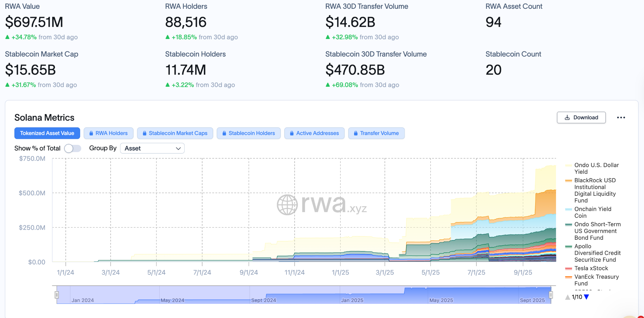Click the download icon in Download button
This screenshot has width=644, height=318.
pyautogui.click(x=567, y=118)
